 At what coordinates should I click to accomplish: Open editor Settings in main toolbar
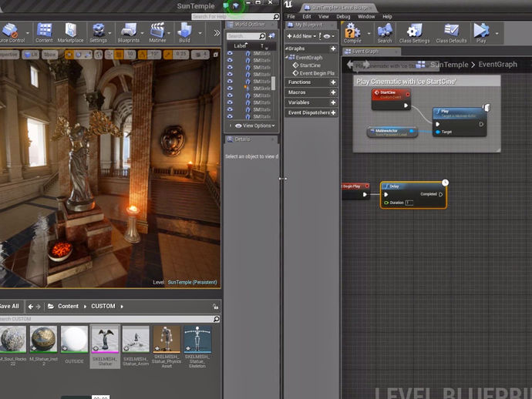click(x=98, y=33)
